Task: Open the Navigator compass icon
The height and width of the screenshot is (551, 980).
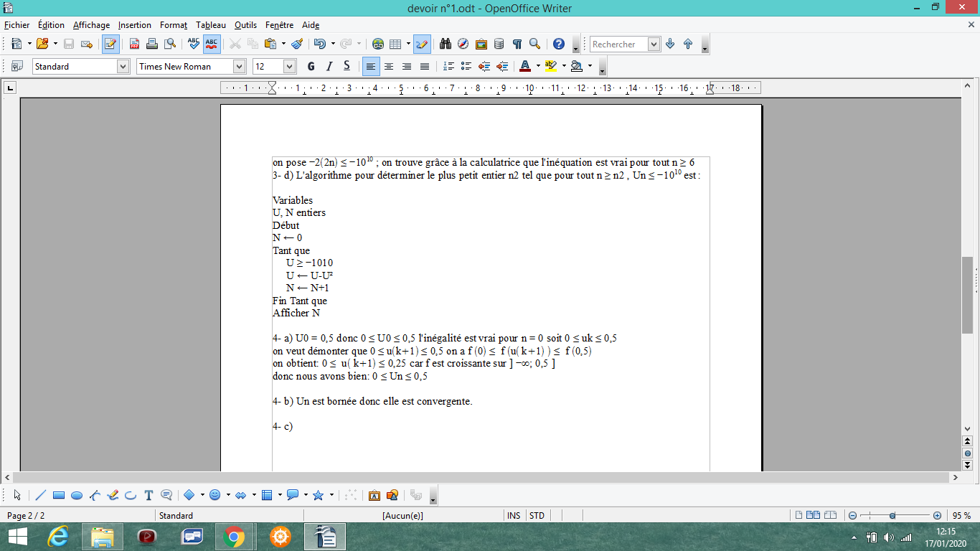Action: click(x=463, y=44)
